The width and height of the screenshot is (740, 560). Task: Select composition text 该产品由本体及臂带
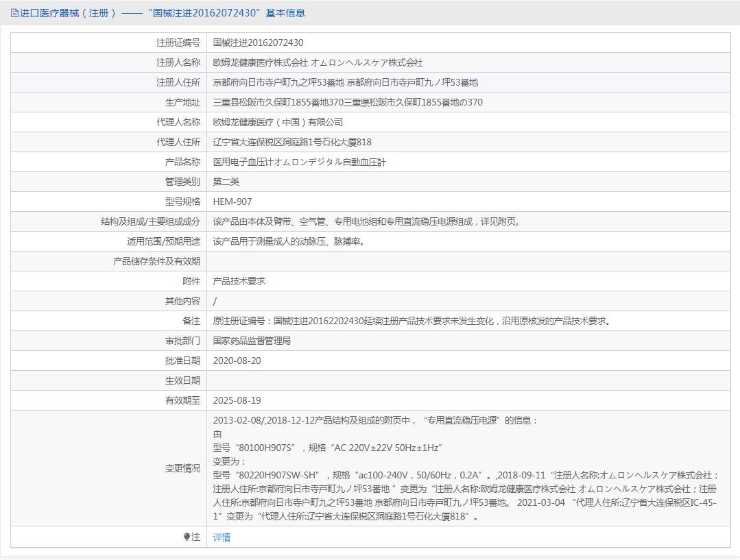tap(252, 221)
